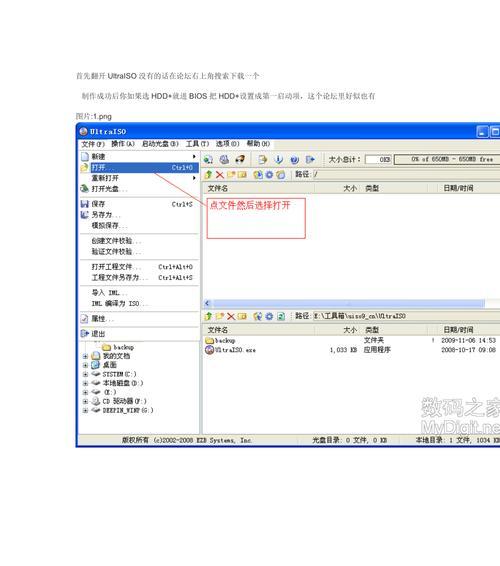
Task: Expand 我的文档 tree node
Action: [85, 356]
